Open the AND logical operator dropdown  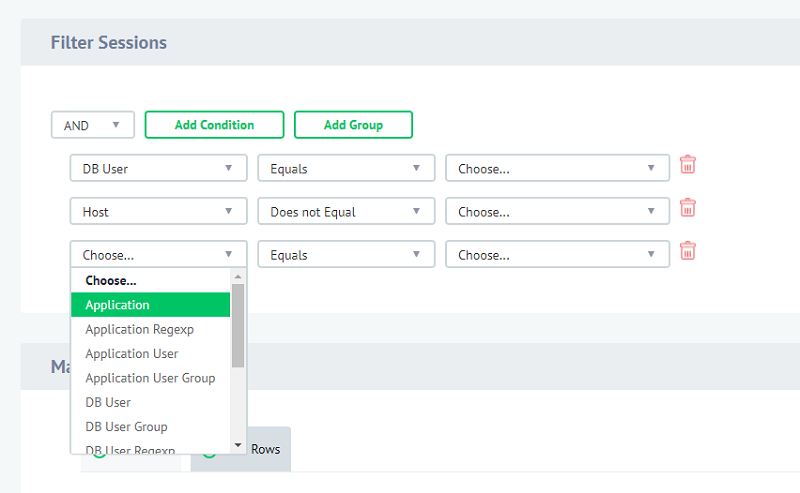click(92, 125)
